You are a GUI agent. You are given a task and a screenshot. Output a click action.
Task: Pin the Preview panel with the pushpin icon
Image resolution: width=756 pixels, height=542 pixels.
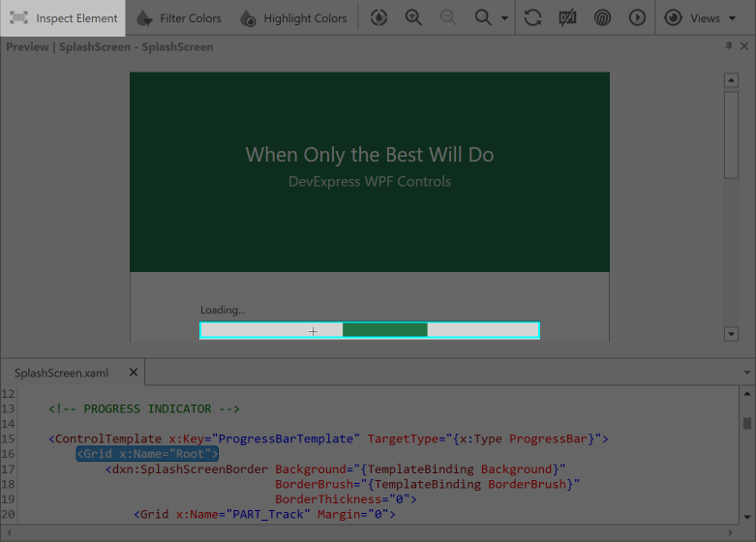pos(729,45)
